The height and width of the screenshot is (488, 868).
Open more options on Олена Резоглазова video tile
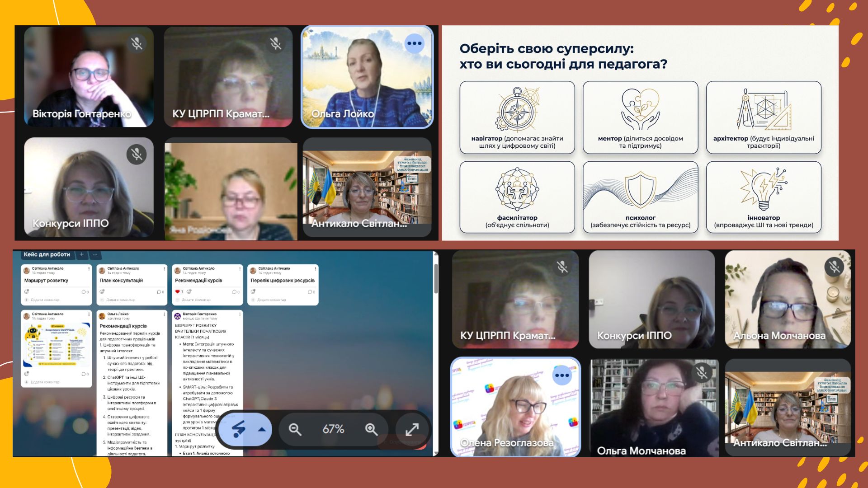pos(562,375)
